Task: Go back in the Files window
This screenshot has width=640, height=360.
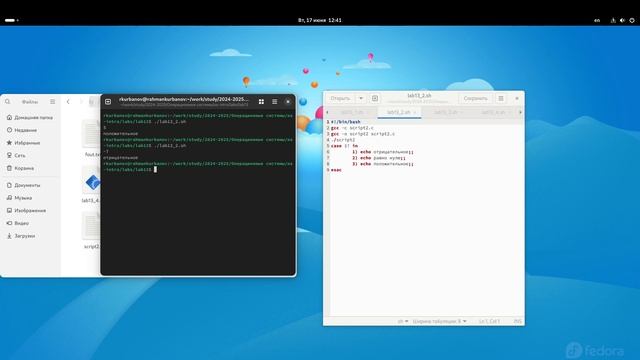Action: tap(68, 102)
